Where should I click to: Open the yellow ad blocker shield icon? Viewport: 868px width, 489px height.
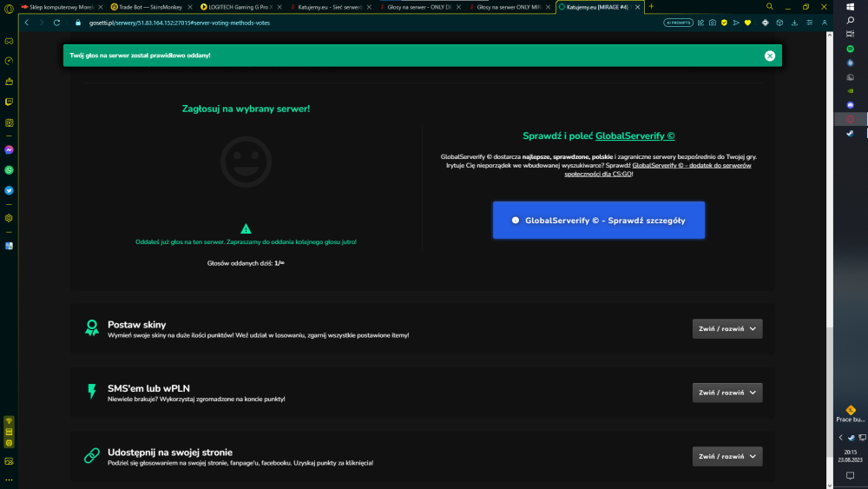pos(724,23)
